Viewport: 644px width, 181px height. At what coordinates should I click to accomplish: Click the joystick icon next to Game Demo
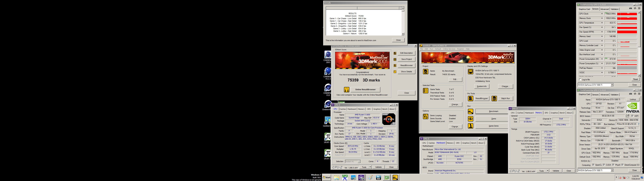(x=470, y=126)
